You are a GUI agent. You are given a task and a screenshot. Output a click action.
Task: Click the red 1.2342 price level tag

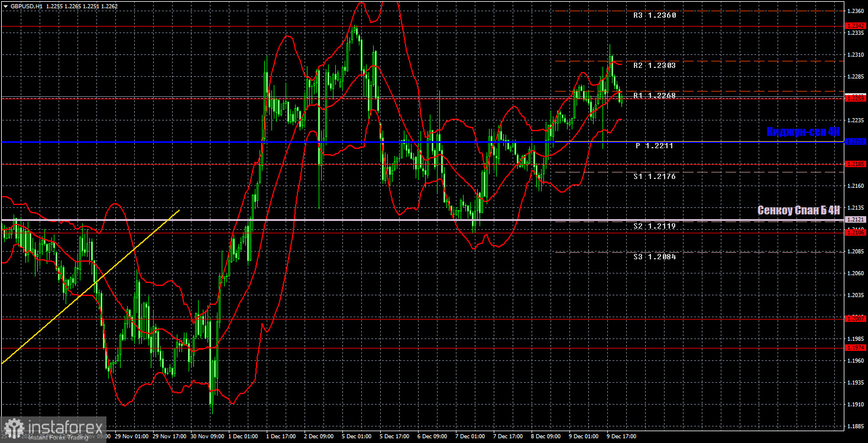point(856,26)
